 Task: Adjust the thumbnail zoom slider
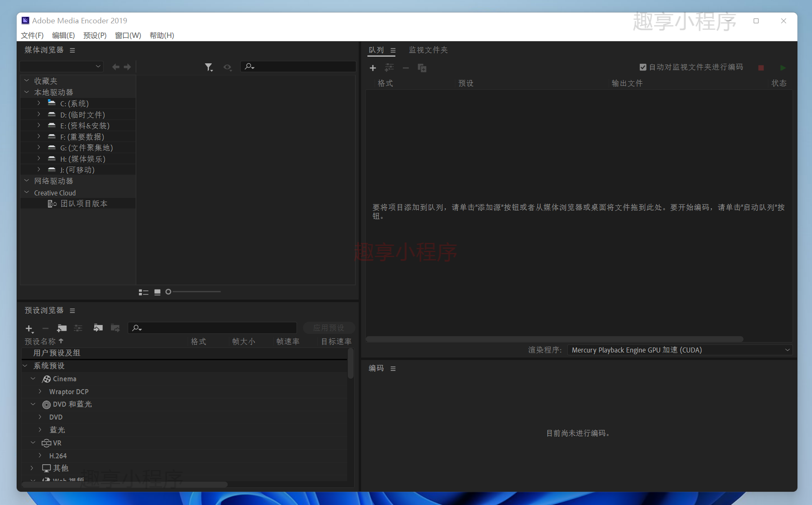coord(168,292)
